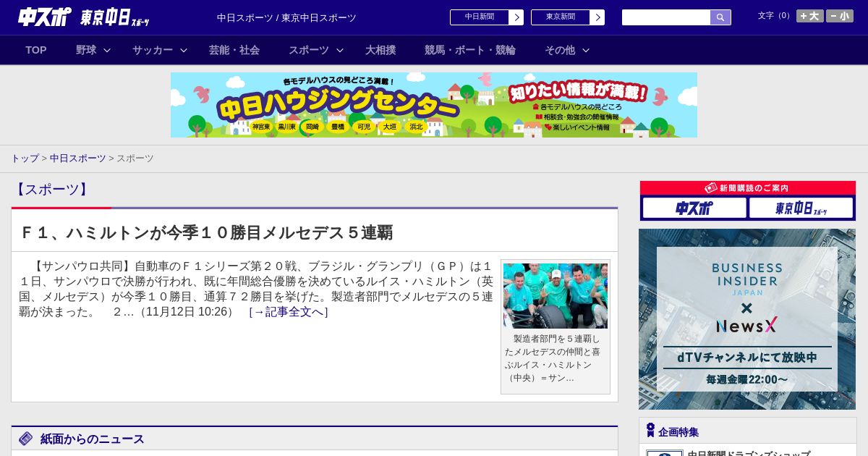The width and height of the screenshot is (868, 456).
Task: Click the 東京中日スポーツ subscription button in the sidebar
Action: 801,208
